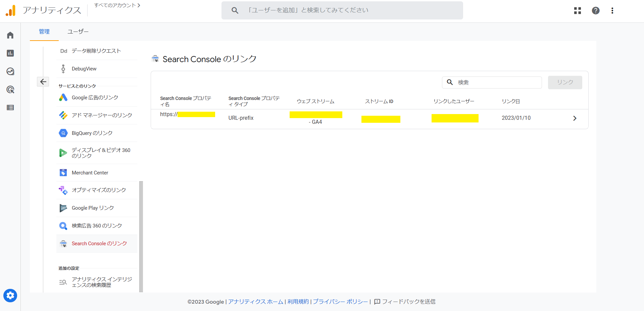Click the Search Ads 360 icon
Screen dimensions: 644x311
coord(63,226)
